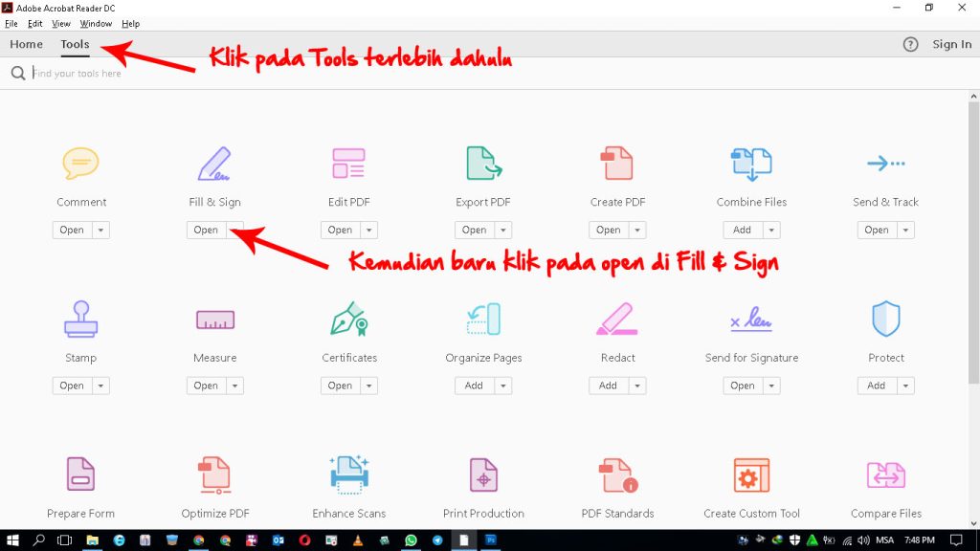Click Add under Combine Files

(743, 230)
